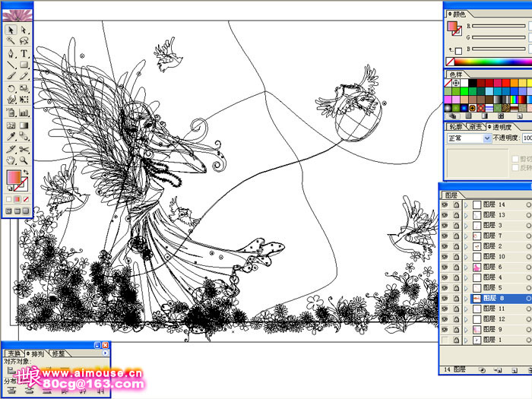532x399 pixels.
Task: Hide layer 图层 6 via eye icon
Action: click(x=445, y=267)
